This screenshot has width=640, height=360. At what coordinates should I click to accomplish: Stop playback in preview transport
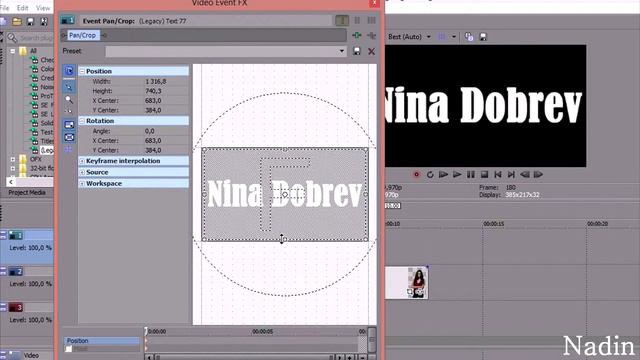click(484, 175)
